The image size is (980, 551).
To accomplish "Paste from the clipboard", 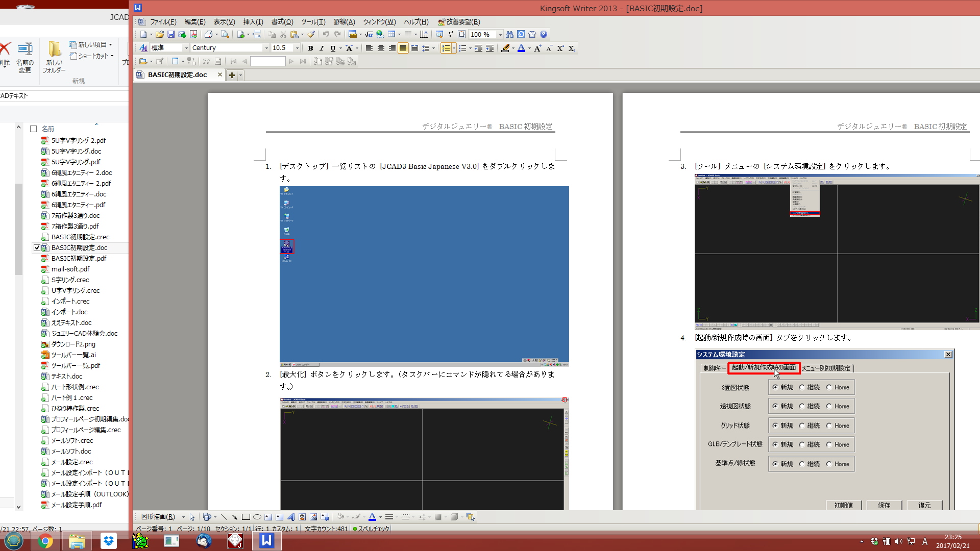I will coord(295,35).
